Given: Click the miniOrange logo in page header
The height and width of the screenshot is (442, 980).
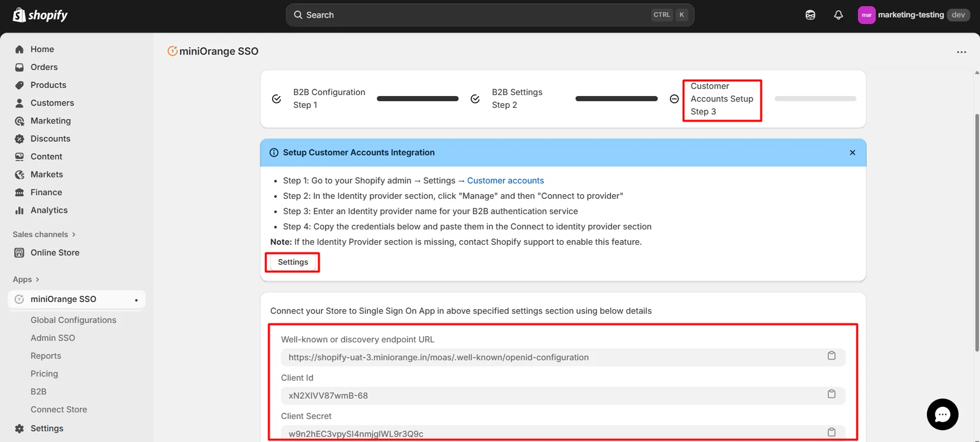Looking at the screenshot, I should click(173, 51).
